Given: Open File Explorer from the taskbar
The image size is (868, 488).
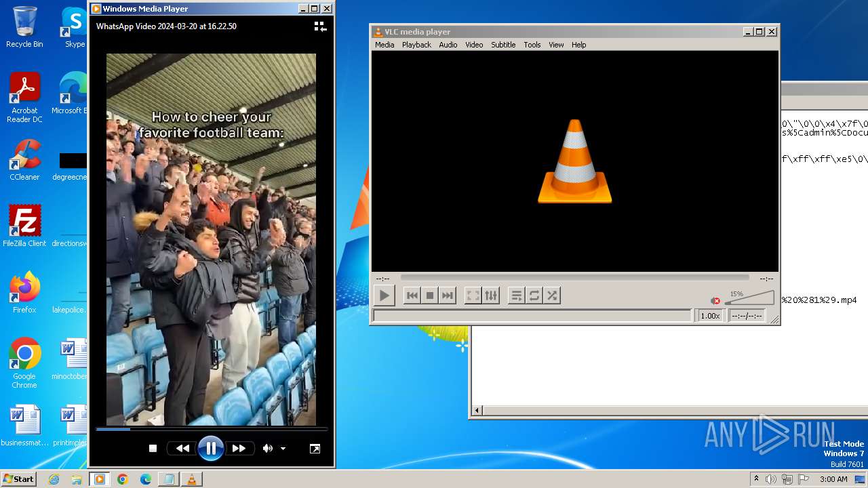Looking at the screenshot, I should (x=77, y=479).
